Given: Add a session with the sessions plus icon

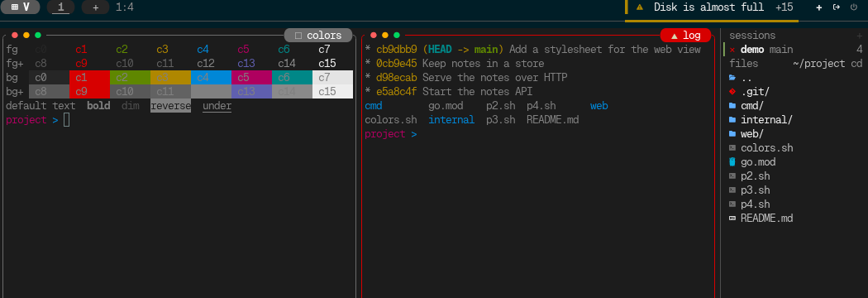Looking at the screenshot, I should pyautogui.click(x=859, y=36).
